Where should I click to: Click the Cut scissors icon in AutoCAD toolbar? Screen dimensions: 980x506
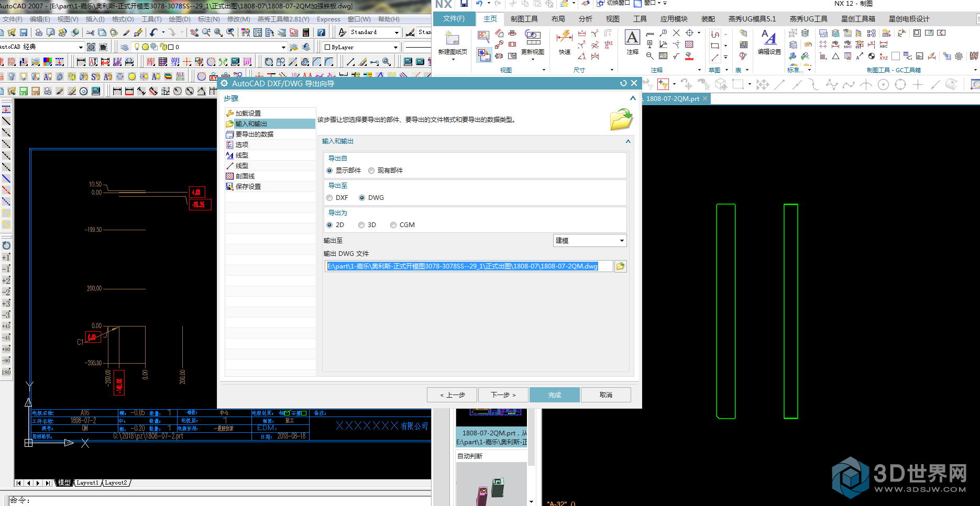[x=90, y=32]
